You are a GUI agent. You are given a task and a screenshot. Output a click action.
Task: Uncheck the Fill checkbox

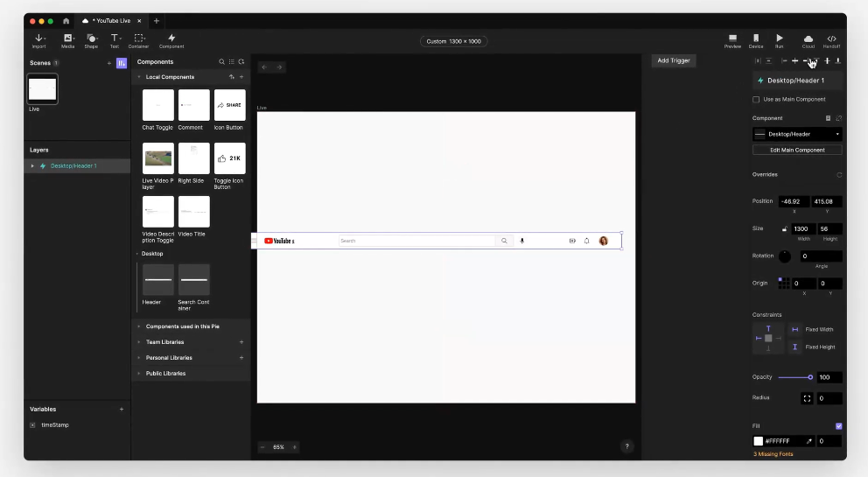click(x=838, y=426)
